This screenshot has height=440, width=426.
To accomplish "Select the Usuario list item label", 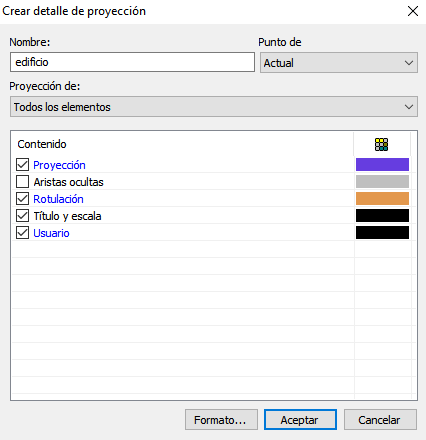I will pyautogui.click(x=51, y=233).
